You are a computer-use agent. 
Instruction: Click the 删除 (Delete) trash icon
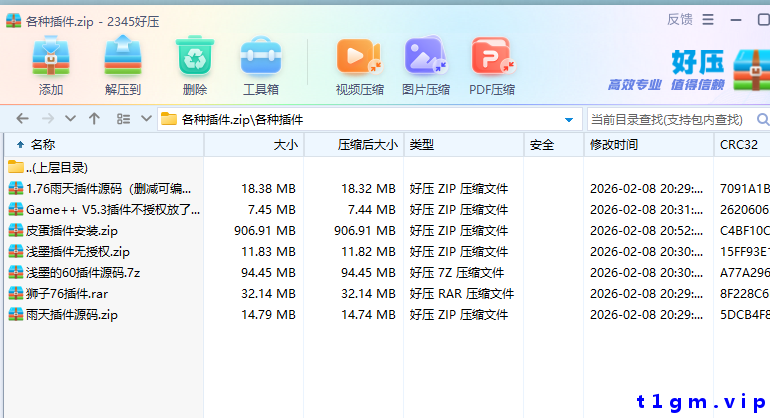(x=195, y=65)
